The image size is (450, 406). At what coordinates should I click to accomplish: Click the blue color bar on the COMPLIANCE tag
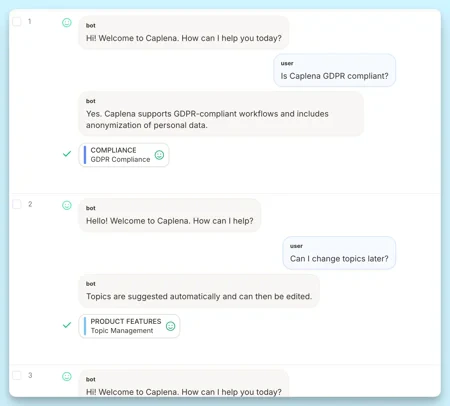[x=85, y=155]
